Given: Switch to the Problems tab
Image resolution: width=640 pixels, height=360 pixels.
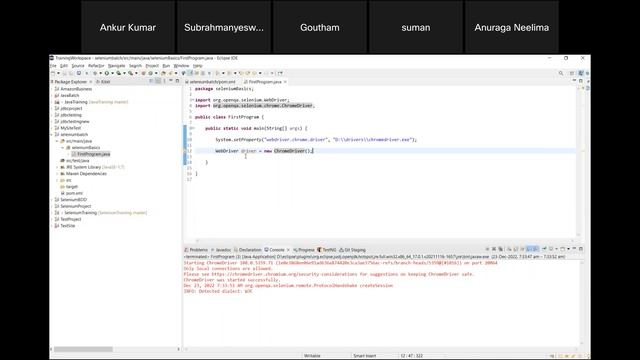Looking at the screenshot, I should pyautogui.click(x=196, y=250).
